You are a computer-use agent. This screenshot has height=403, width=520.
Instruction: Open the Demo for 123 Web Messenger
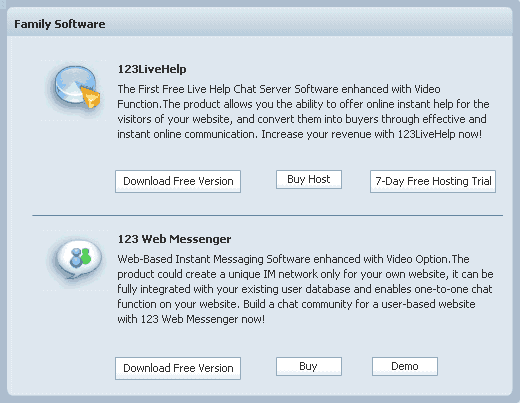[405, 366]
